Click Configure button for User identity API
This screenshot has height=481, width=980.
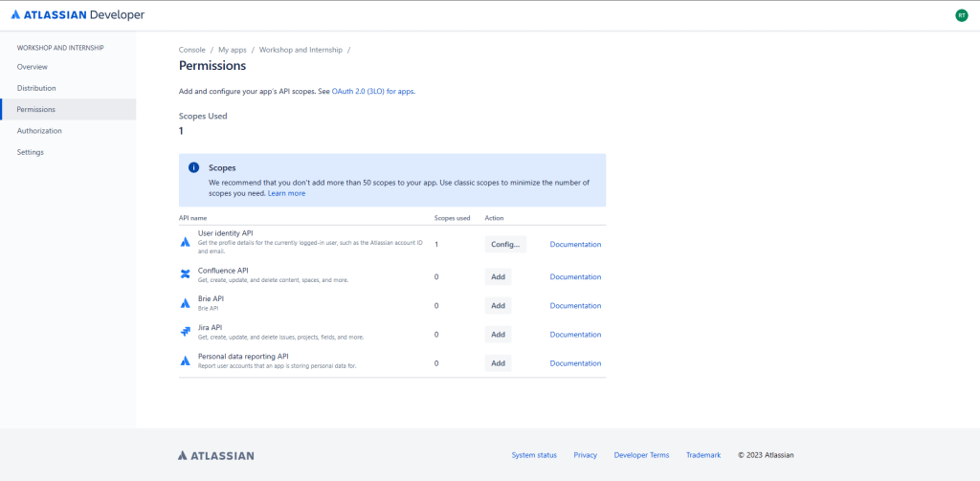click(505, 244)
